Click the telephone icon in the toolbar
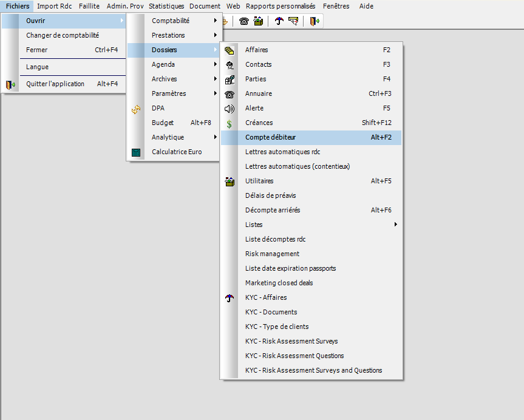This screenshot has height=420, width=524. click(x=244, y=21)
